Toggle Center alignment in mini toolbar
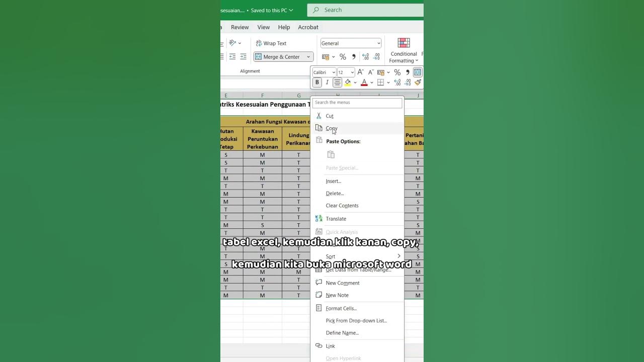 (337, 82)
